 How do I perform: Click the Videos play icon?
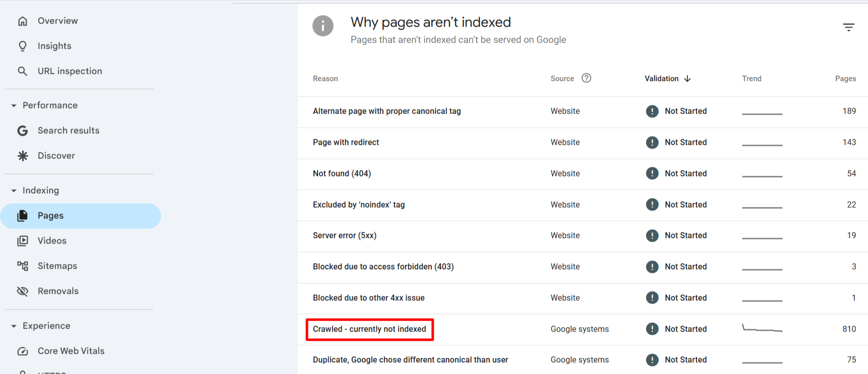click(23, 241)
